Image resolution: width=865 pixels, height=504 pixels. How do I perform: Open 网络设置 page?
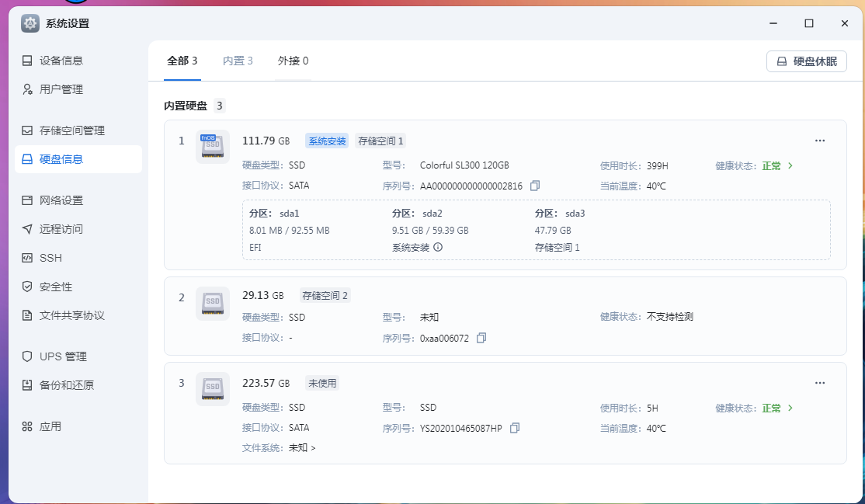point(78,200)
